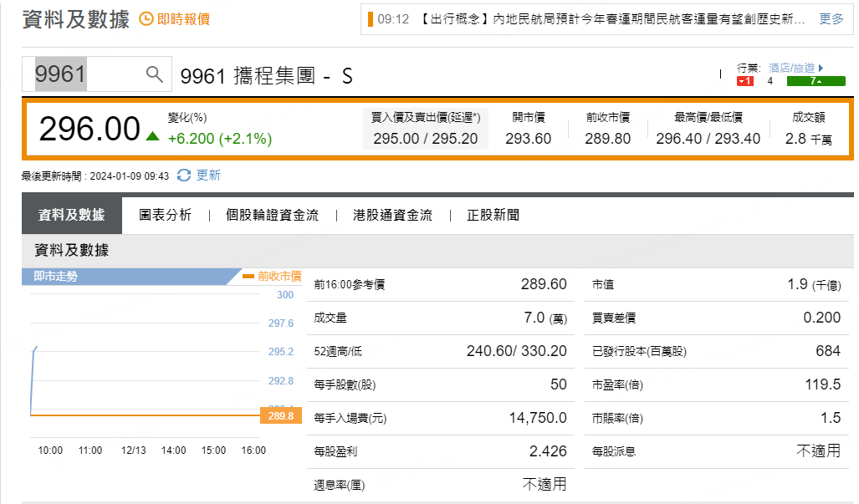Click 52週高/低 value 240.60/ 330.20

coord(517,351)
